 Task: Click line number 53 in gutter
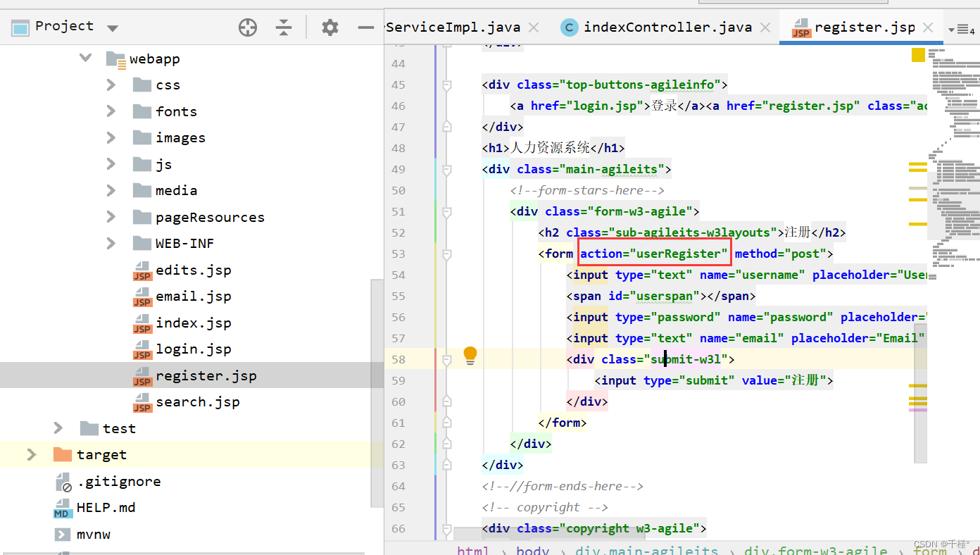coord(398,254)
